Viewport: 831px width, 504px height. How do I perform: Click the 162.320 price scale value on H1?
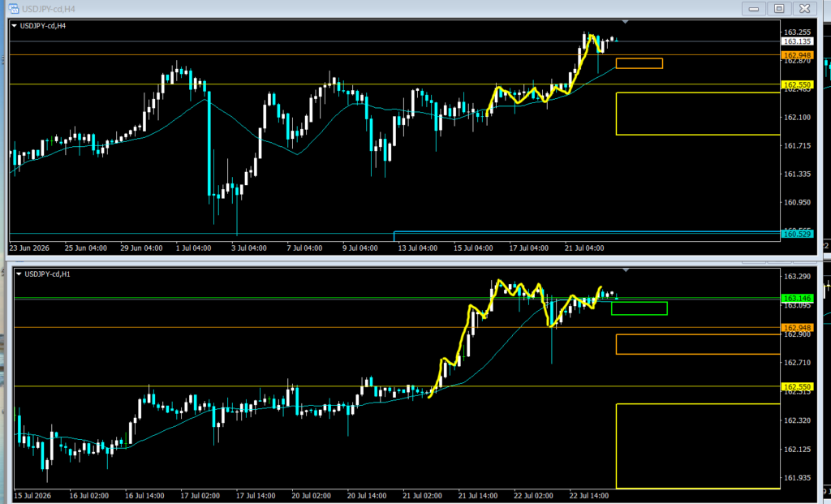(x=797, y=420)
